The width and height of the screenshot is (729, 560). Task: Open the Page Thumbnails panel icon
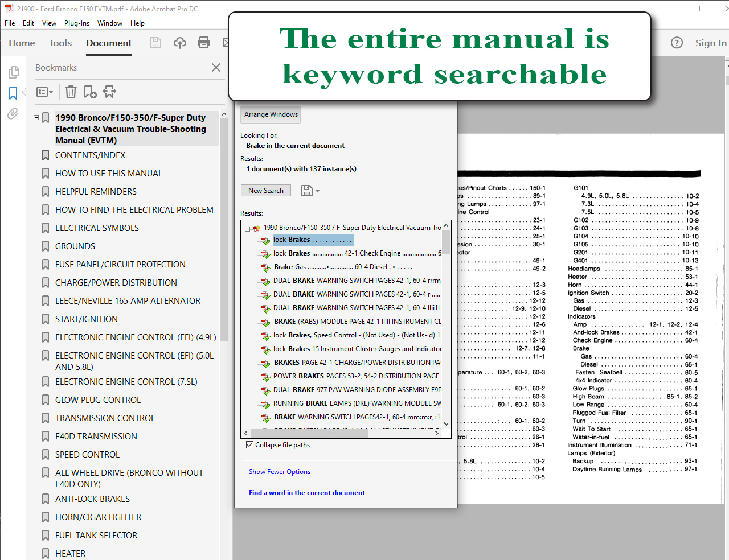click(14, 72)
